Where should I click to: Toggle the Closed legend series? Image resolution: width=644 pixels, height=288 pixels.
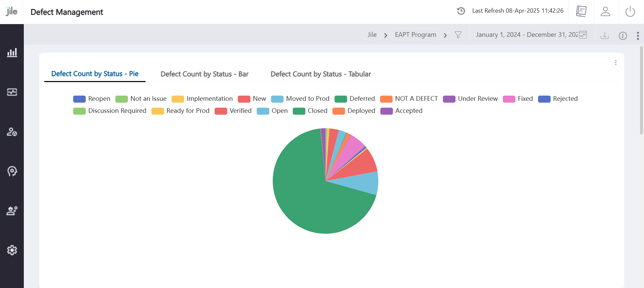pos(310,111)
